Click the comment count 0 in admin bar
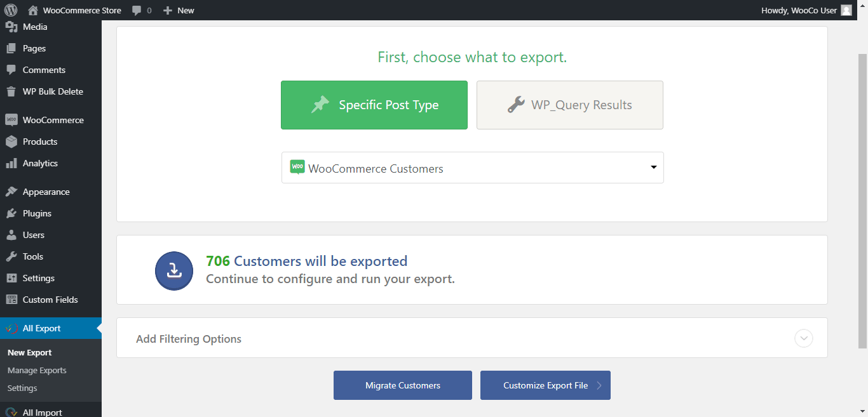Image resolution: width=868 pixels, height=417 pixels. pos(149,11)
